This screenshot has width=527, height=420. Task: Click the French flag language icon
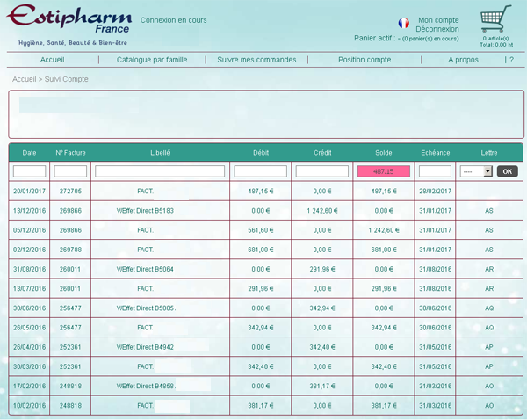[403, 24]
